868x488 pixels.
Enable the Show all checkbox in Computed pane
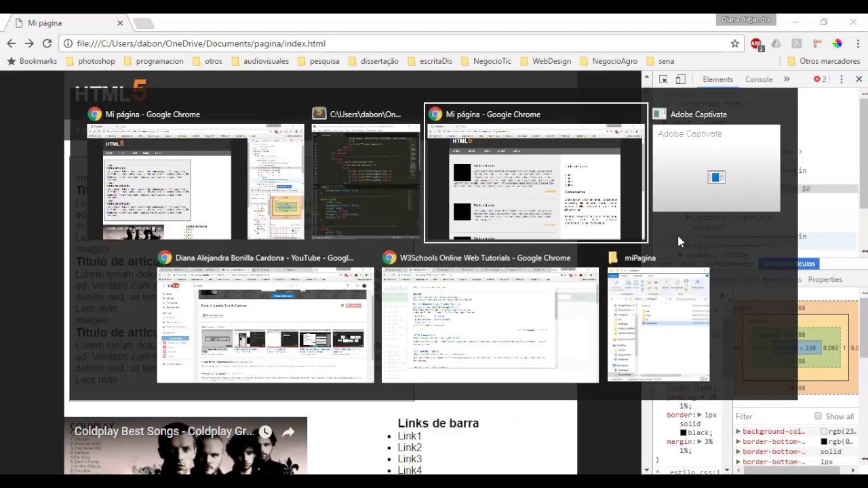818,416
